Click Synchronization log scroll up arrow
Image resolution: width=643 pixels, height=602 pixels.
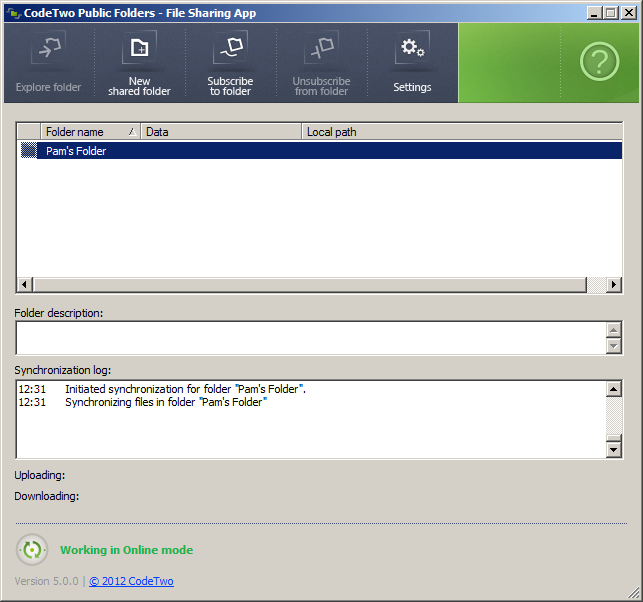point(613,389)
